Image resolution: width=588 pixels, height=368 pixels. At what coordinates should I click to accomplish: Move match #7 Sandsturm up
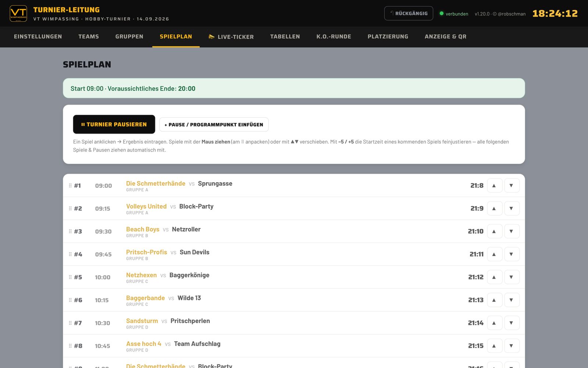494,323
